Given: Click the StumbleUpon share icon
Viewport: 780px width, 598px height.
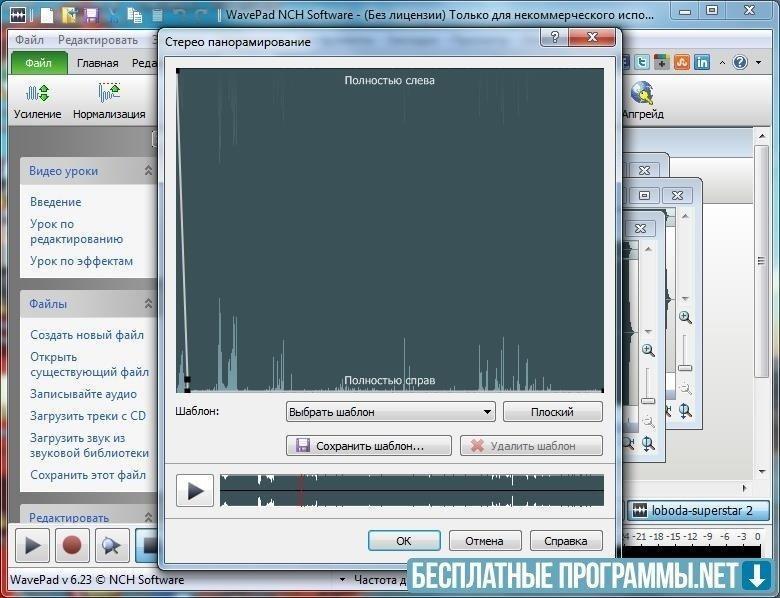Looking at the screenshot, I should pos(682,62).
